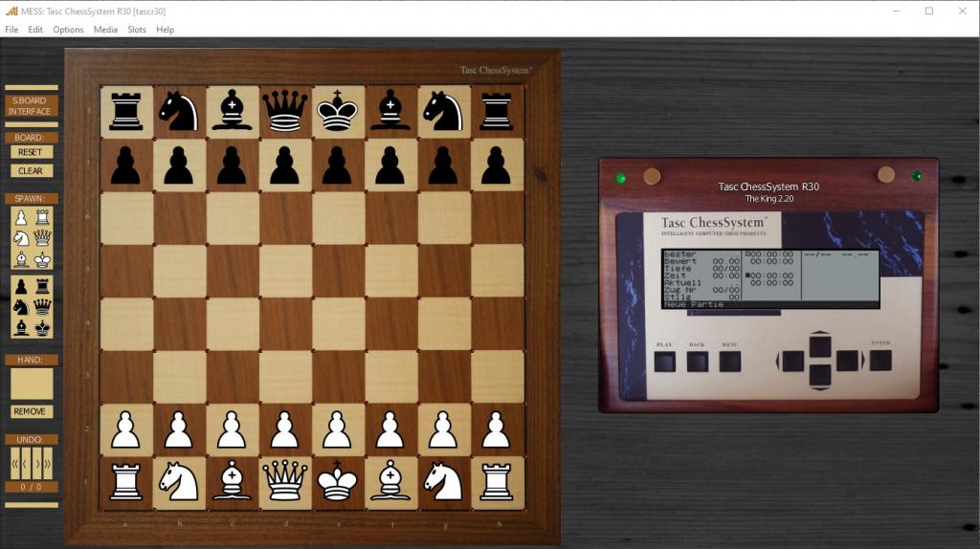This screenshot has width=980, height=549.
Task: Click the board CLEAR button
Action: (31, 171)
